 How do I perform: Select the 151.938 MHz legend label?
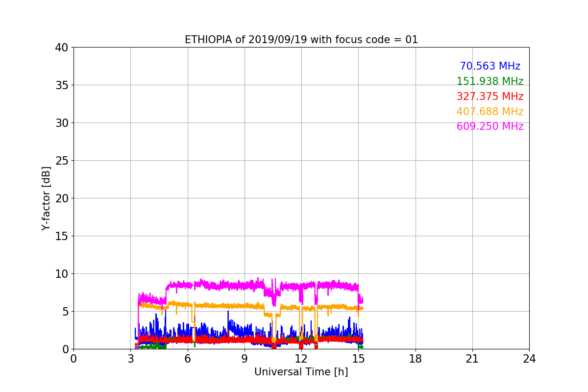(490, 81)
